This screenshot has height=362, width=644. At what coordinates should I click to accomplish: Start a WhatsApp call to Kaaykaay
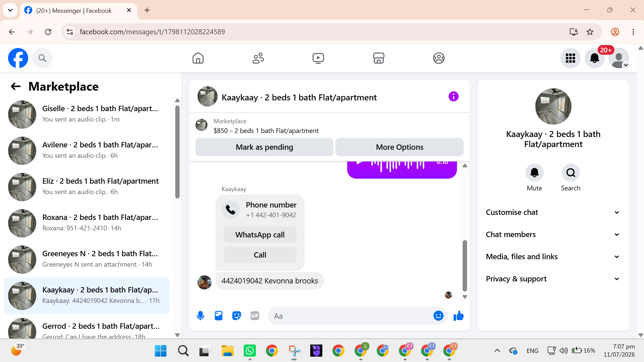tap(260, 235)
